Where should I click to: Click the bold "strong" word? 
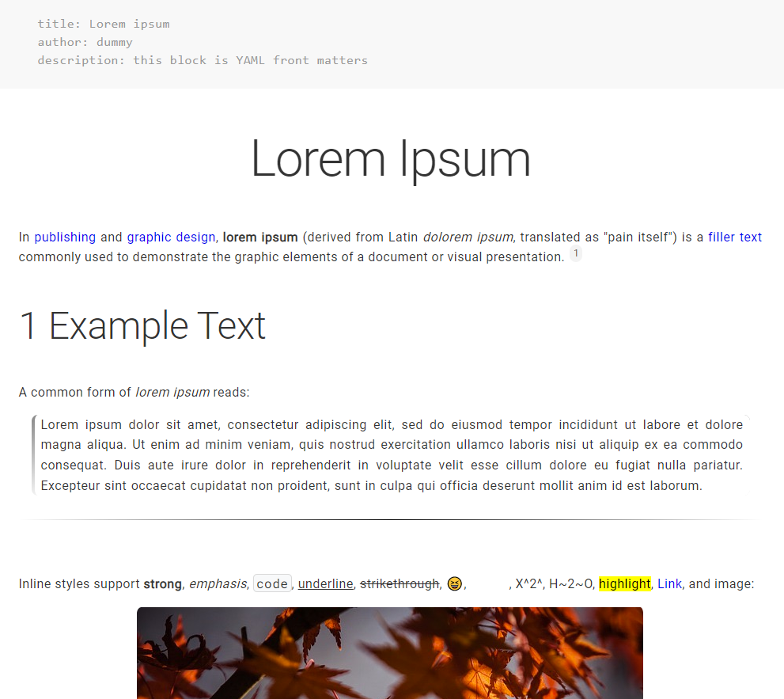162,584
